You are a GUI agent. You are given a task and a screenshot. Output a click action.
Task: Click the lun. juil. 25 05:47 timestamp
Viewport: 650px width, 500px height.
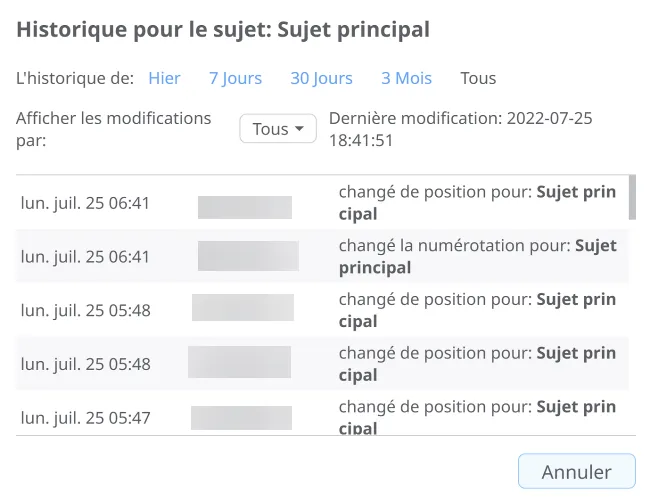[85, 418]
